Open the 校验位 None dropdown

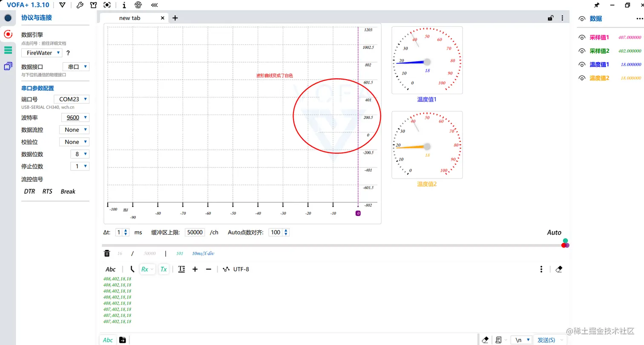tap(74, 142)
